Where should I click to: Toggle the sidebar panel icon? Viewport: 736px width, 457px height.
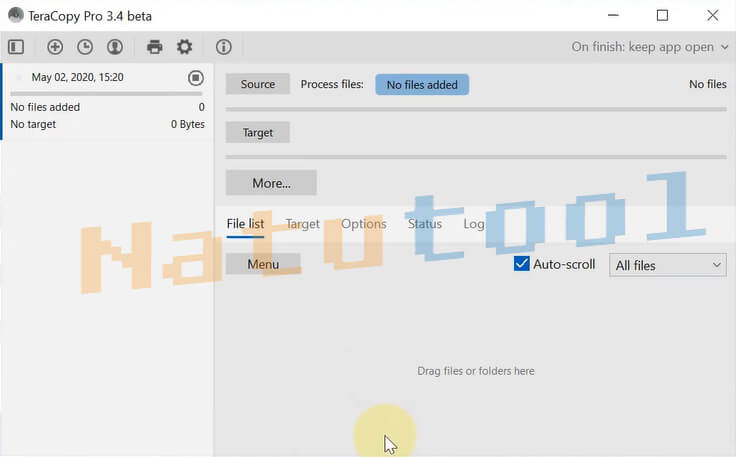pos(15,47)
